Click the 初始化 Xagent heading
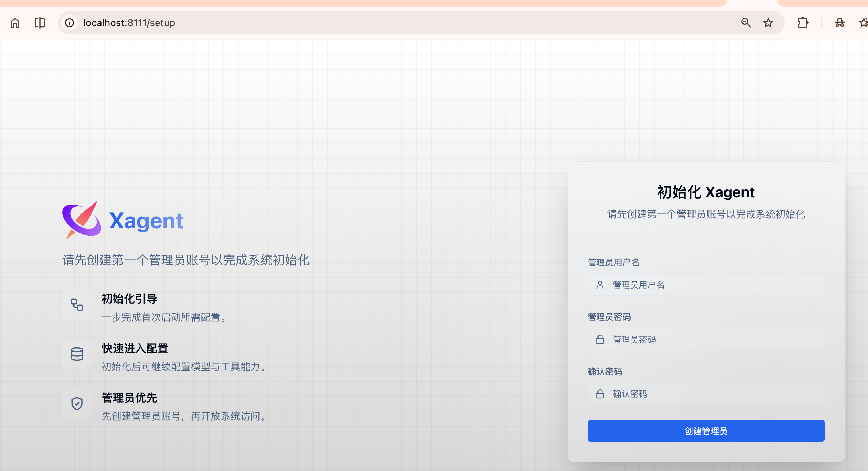 pos(706,192)
